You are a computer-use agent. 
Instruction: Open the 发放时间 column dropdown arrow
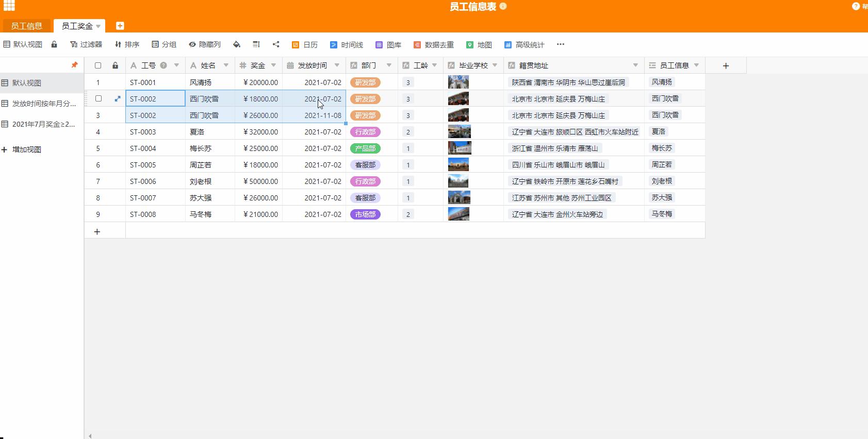point(337,65)
